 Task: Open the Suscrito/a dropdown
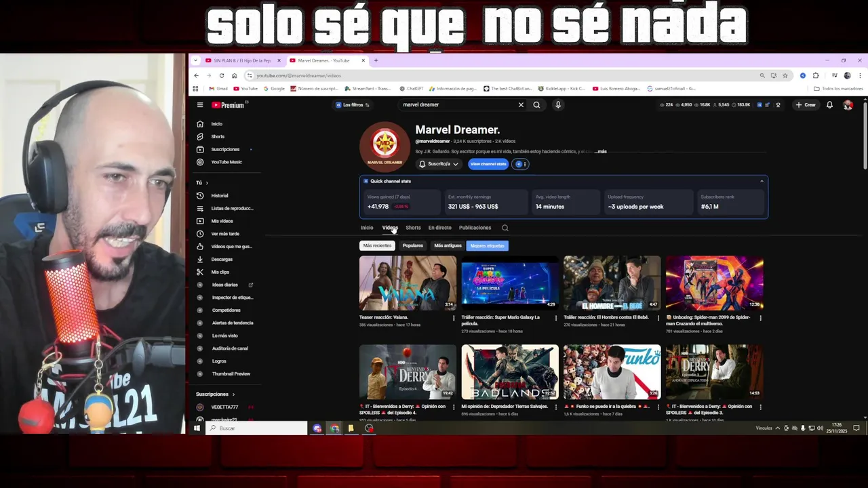439,164
